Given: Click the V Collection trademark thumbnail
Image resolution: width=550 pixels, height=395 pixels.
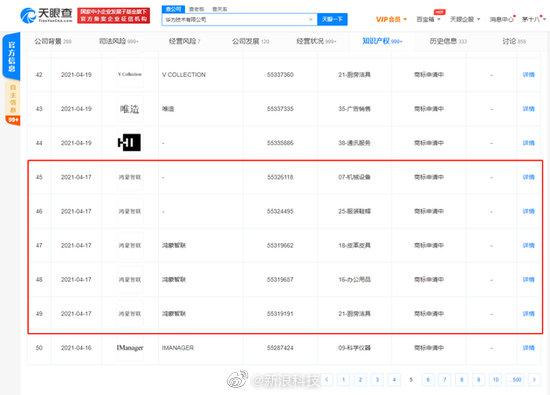Looking at the screenshot, I should 129,74.
